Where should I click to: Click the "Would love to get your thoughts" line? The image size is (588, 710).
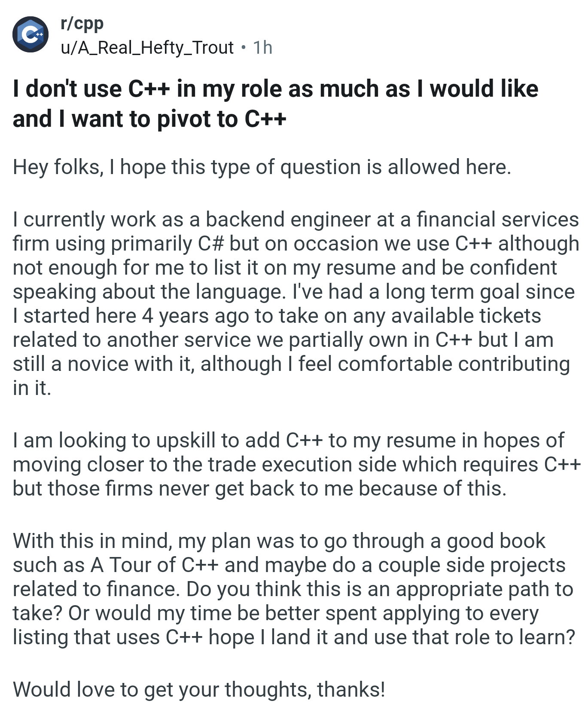[199, 689]
